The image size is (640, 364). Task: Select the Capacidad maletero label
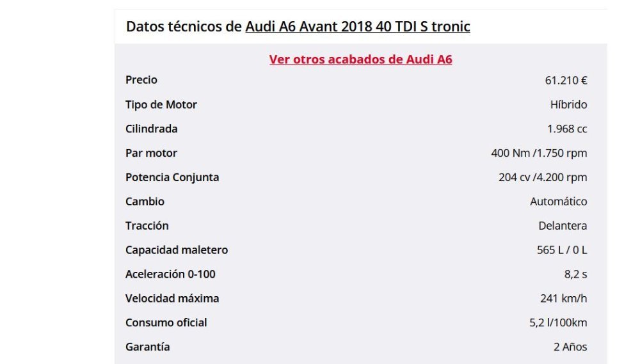click(x=177, y=249)
